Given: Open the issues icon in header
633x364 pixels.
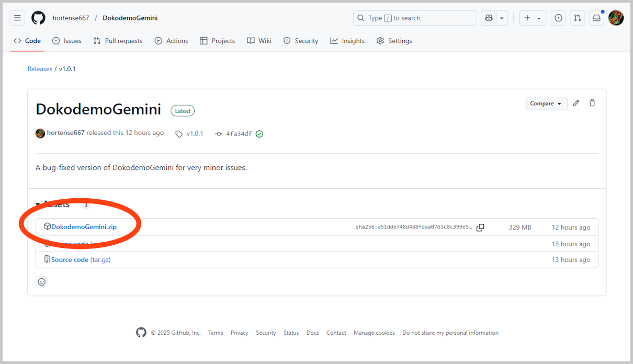Looking at the screenshot, I should [558, 18].
